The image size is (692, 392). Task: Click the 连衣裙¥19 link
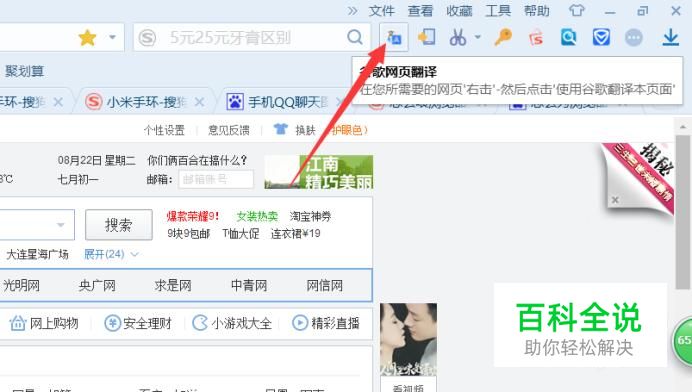click(x=295, y=234)
